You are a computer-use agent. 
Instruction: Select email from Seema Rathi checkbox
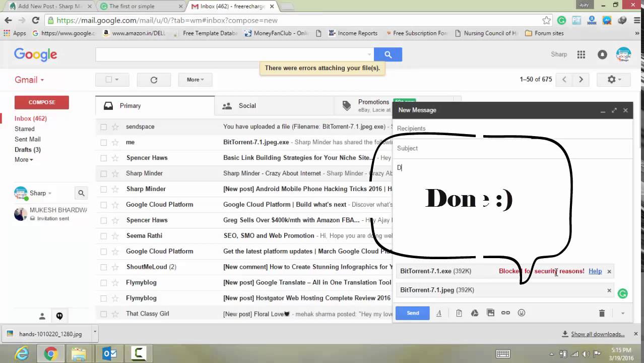(x=103, y=235)
